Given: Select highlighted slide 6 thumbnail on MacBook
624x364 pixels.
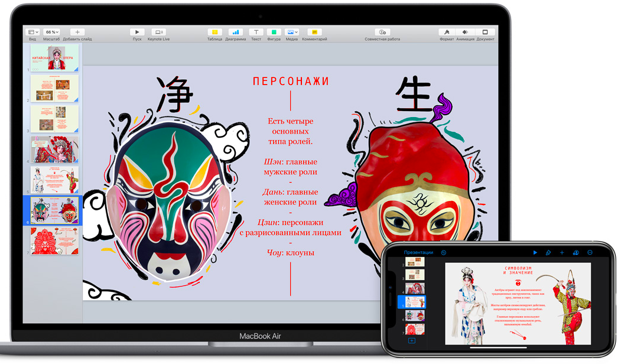Looking at the screenshot, I should pyautogui.click(x=54, y=210).
